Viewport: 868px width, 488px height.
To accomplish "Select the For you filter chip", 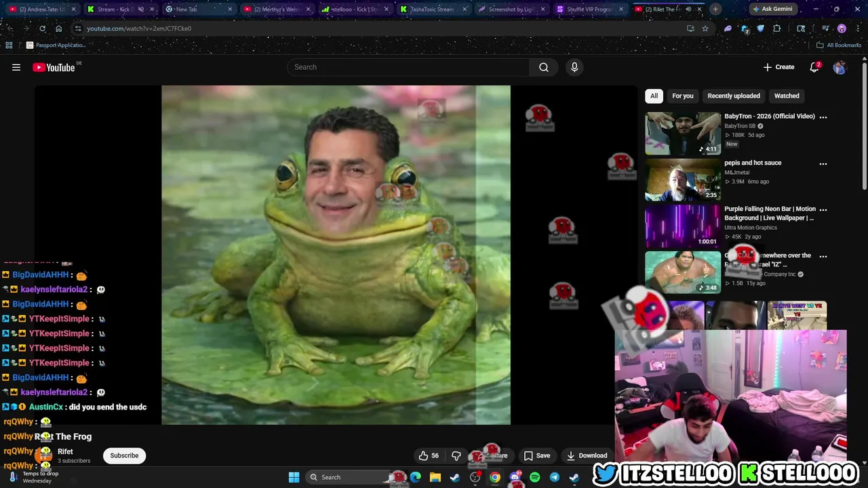I will pyautogui.click(x=683, y=96).
